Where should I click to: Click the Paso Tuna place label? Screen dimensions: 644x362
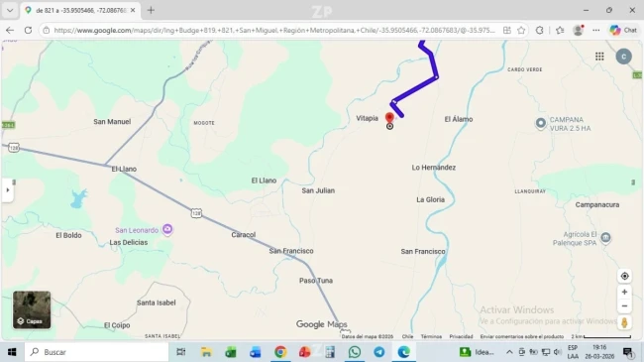pyautogui.click(x=316, y=281)
